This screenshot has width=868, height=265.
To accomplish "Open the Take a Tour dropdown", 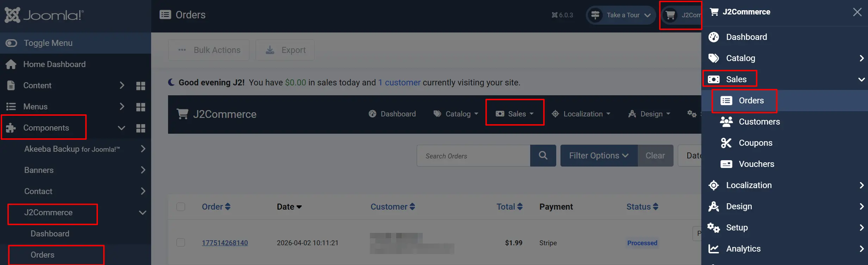I will pyautogui.click(x=621, y=15).
